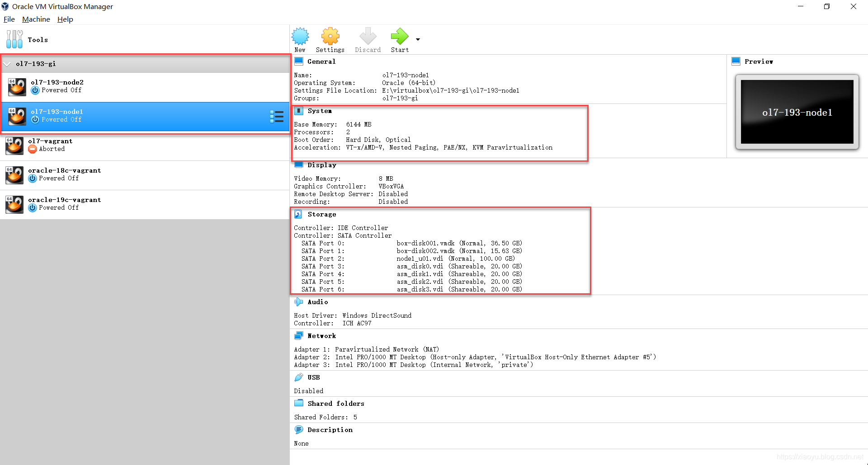The height and width of the screenshot is (465, 868).
Task: Click the USB section plug icon
Action: coord(298,377)
